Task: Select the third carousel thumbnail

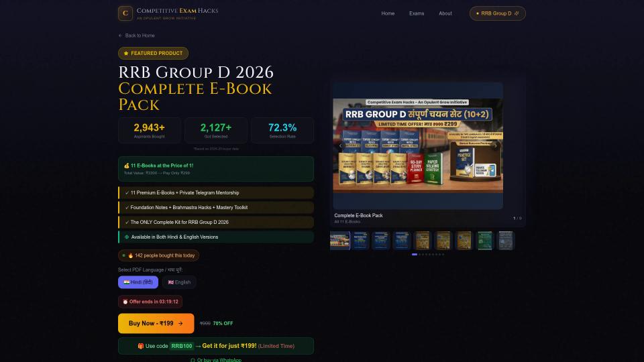Action: [x=381, y=241]
